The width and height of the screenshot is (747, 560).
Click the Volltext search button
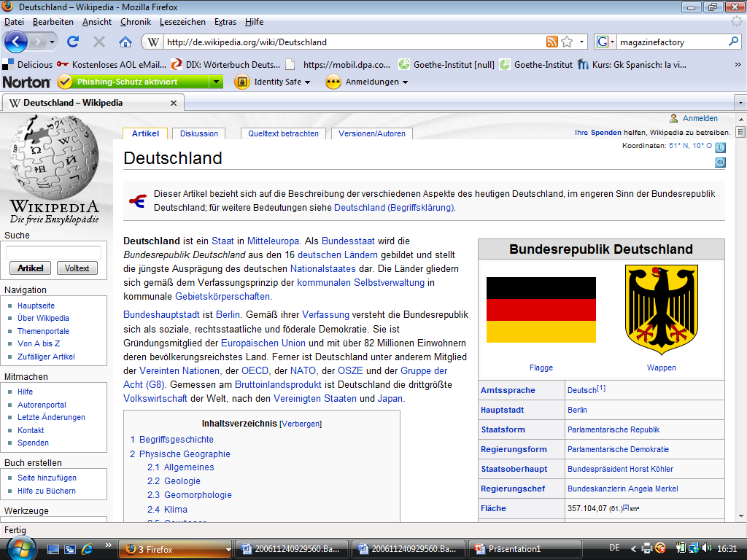click(77, 268)
